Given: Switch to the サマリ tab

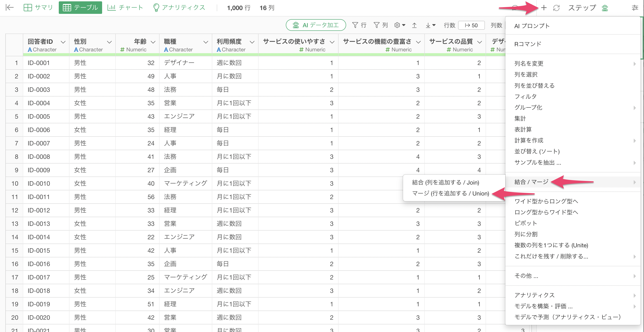Looking at the screenshot, I should pos(38,8).
